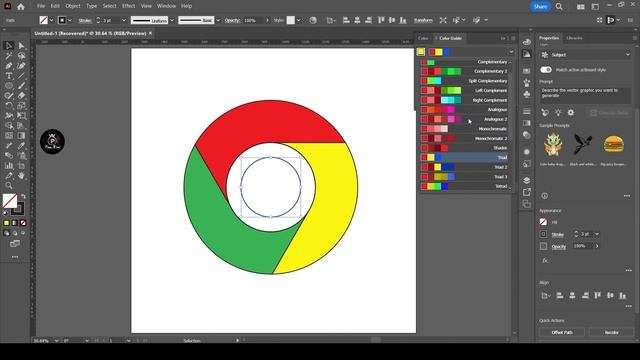Image resolution: width=640 pixels, height=360 pixels.
Task: Select the Line Segment tool
Action: pos(21,76)
